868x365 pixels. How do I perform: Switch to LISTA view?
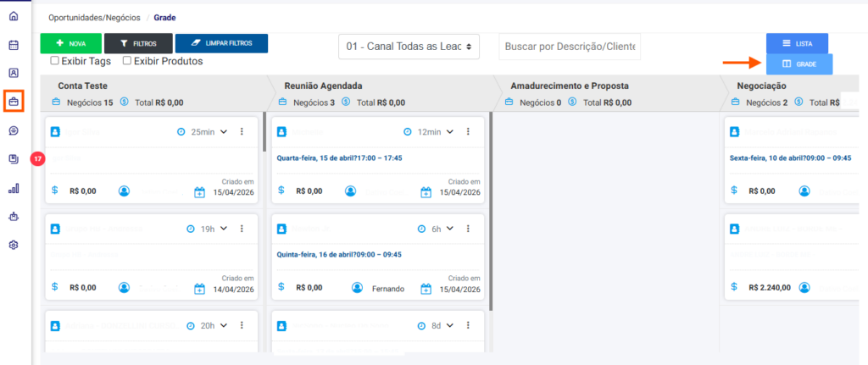point(797,43)
